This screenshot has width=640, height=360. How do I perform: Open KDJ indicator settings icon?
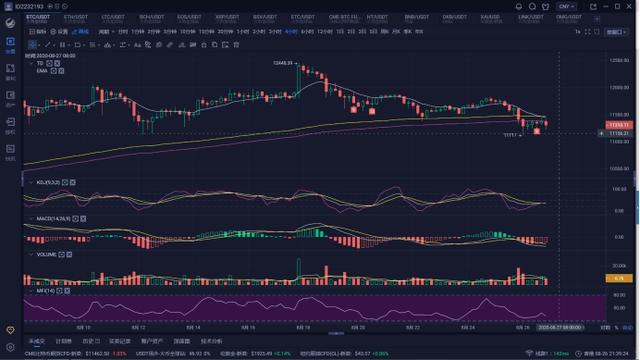[x=65, y=182]
